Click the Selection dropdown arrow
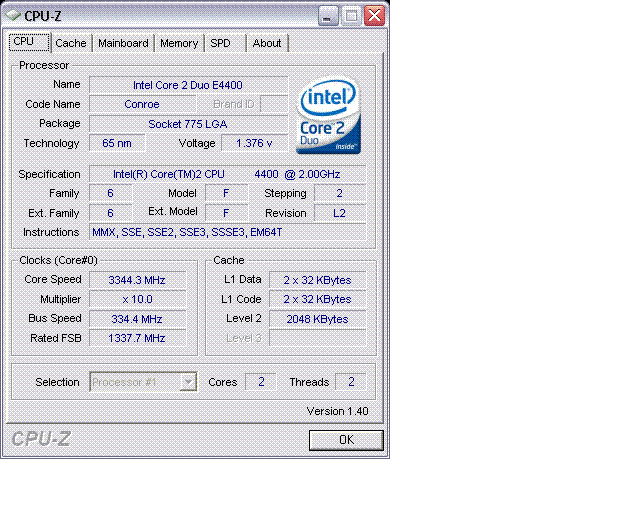Image resolution: width=640 pixels, height=512 pixels. pyautogui.click(x=188, y=382)
